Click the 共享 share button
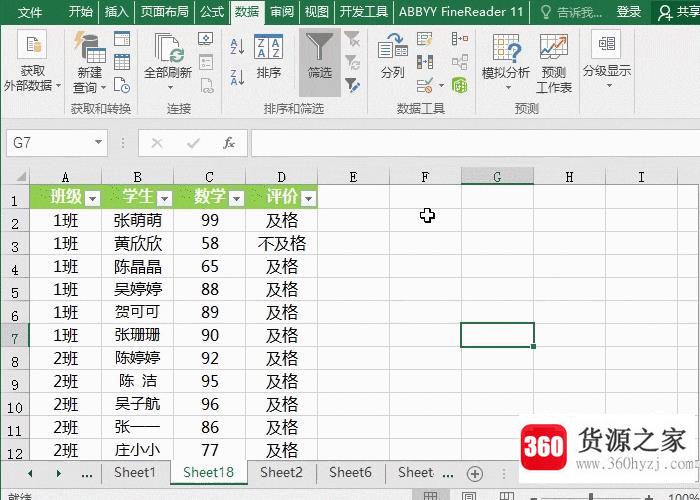The image size is (700, 500). click(x=678, y=12)
